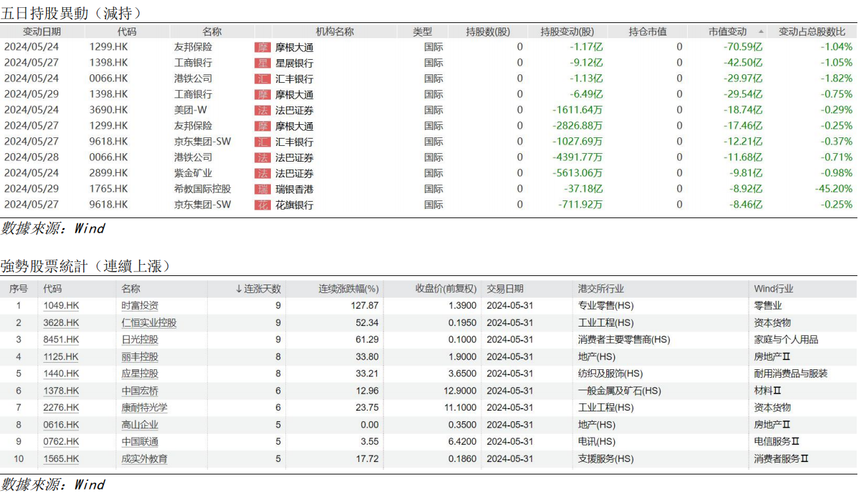The width and height of the screenshot is (862, 504).
Task: Select the -1611.64万 holding change cell
Action: [577, 110]
